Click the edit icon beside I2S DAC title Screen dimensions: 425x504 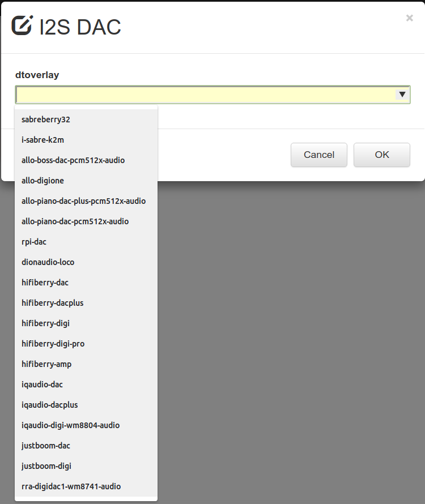click(22, 25)
